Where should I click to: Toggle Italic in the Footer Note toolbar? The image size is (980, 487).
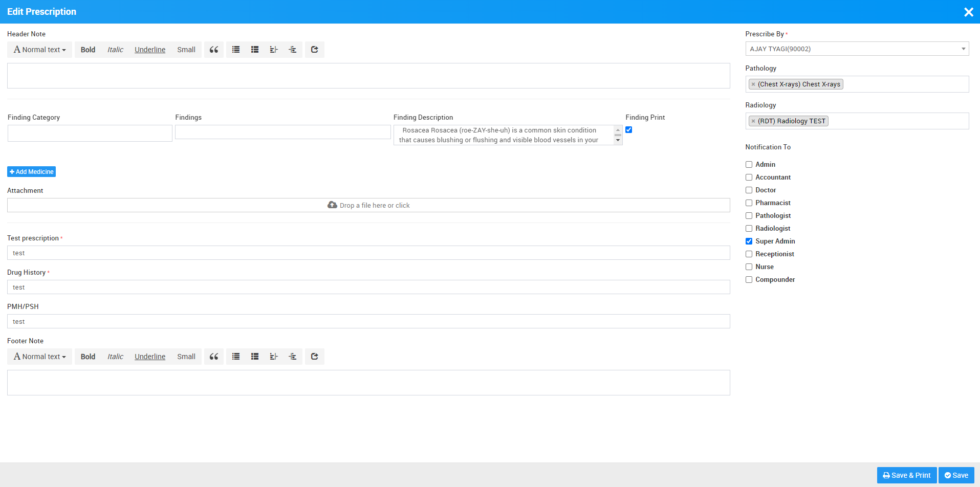(115, 356)
